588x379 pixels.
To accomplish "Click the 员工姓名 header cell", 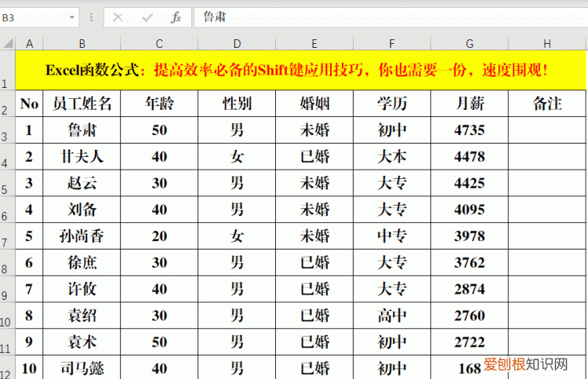I will (82, 104).
